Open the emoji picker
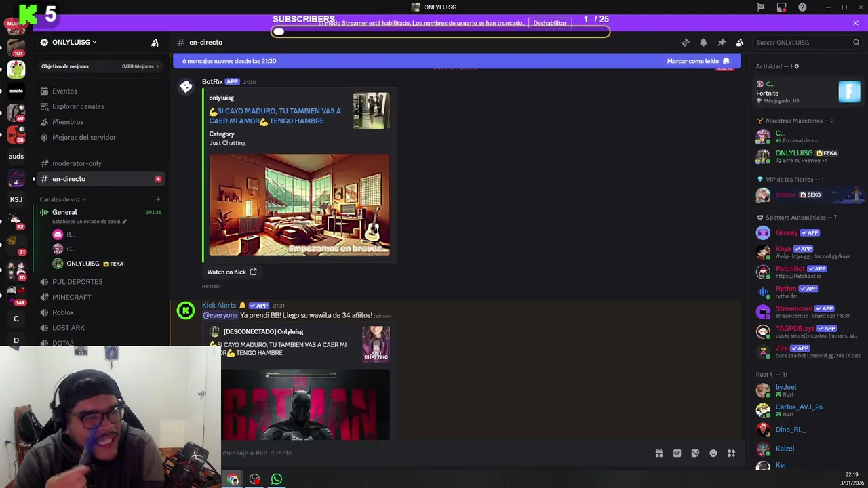 click(x=713, y=453)
